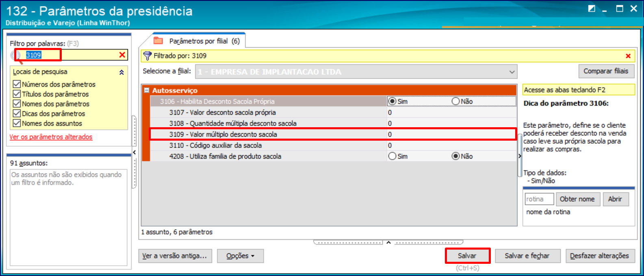
Task: Toggle Nomes dos assuntos checkbox
Action: [x=17, y=123]
